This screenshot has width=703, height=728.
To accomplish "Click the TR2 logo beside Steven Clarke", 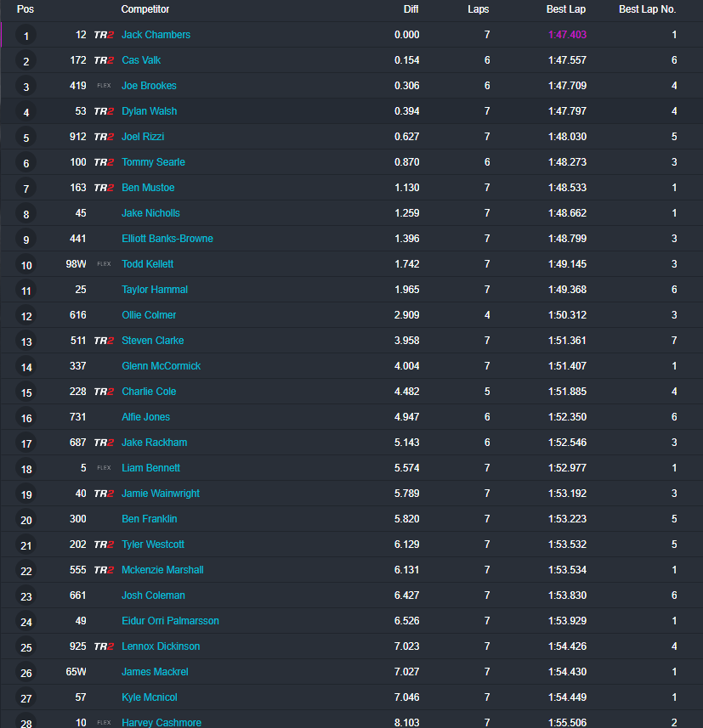I will pyautogui.click(x=104, y=341).
